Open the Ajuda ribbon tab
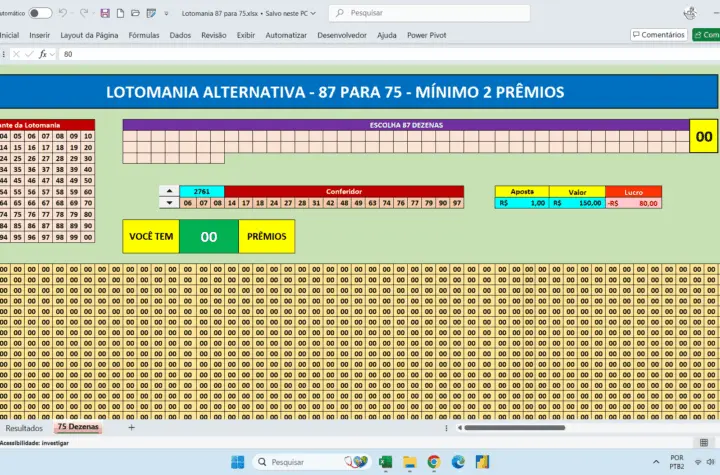 click(x=387, y=35)
